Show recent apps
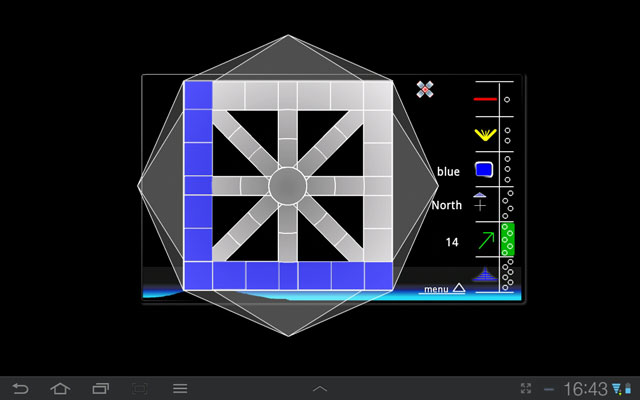 click(x=100, y=388)
